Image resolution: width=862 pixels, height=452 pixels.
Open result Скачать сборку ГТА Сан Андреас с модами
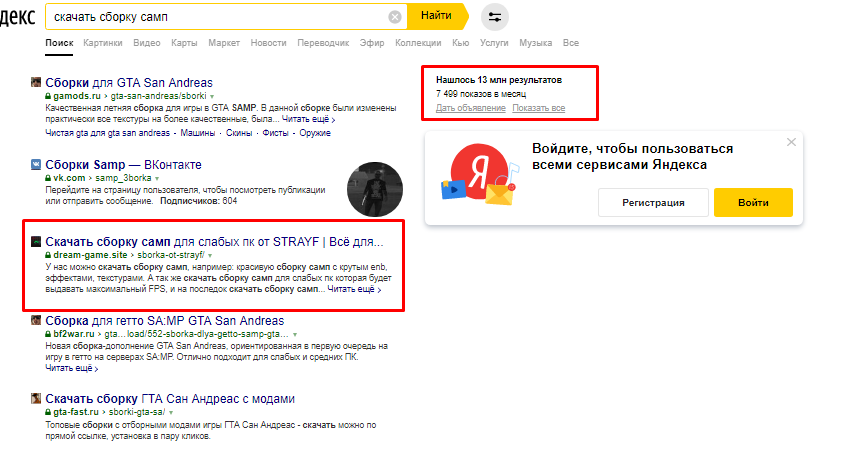click(x=170, y=399)
